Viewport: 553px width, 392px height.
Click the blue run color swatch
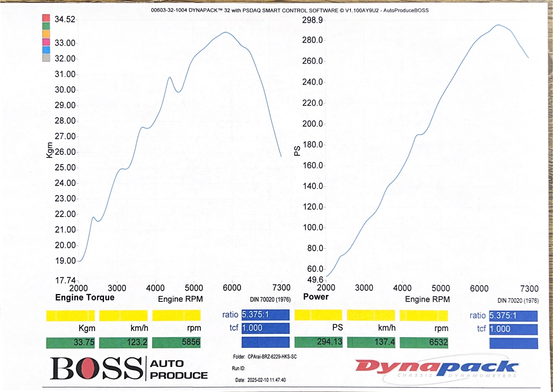pos(46,50)
